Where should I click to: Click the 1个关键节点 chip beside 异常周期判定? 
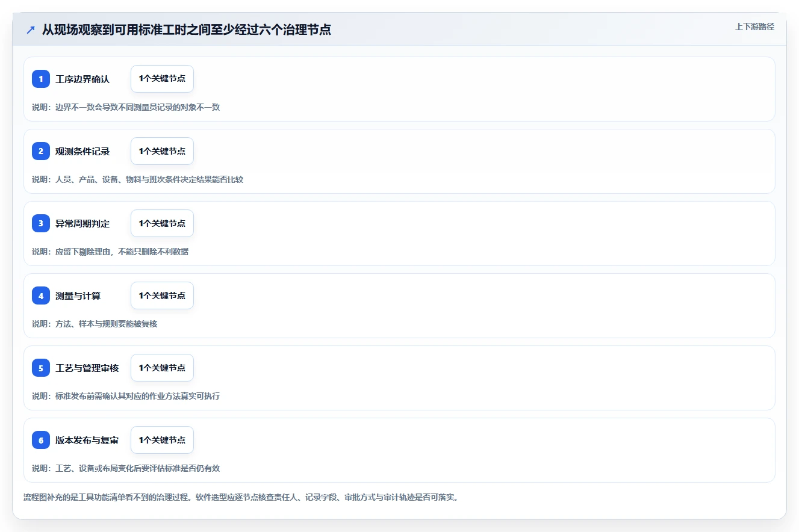pos(162,223)
